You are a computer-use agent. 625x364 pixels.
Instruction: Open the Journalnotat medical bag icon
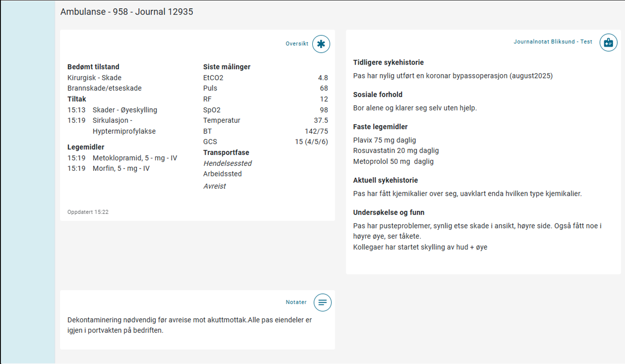click(x=608, y=43)
